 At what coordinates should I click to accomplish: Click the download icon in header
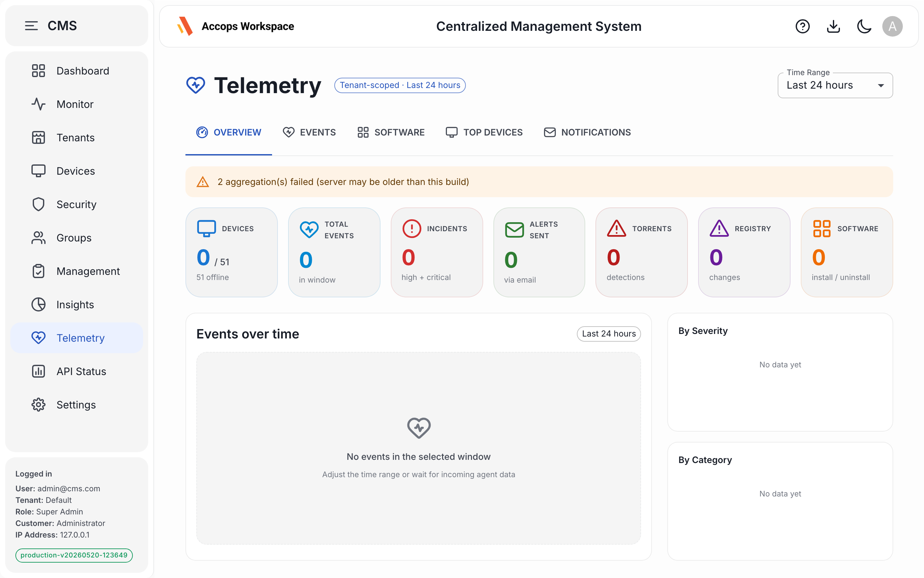(x=833, y=26)
